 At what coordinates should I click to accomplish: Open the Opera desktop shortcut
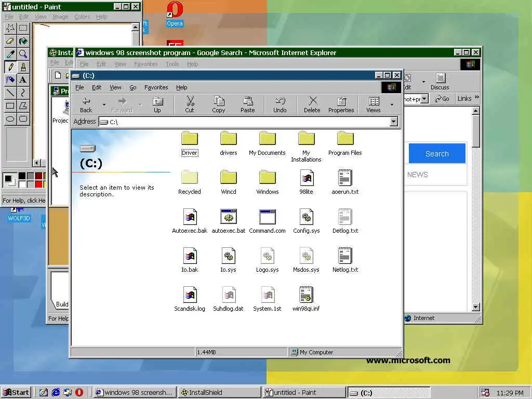click(x=175, y=14)
